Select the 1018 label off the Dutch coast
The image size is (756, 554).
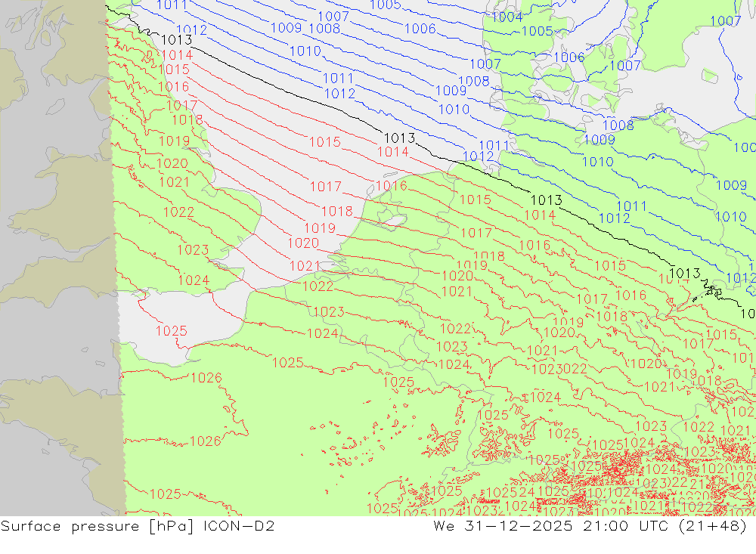(337, 211)
